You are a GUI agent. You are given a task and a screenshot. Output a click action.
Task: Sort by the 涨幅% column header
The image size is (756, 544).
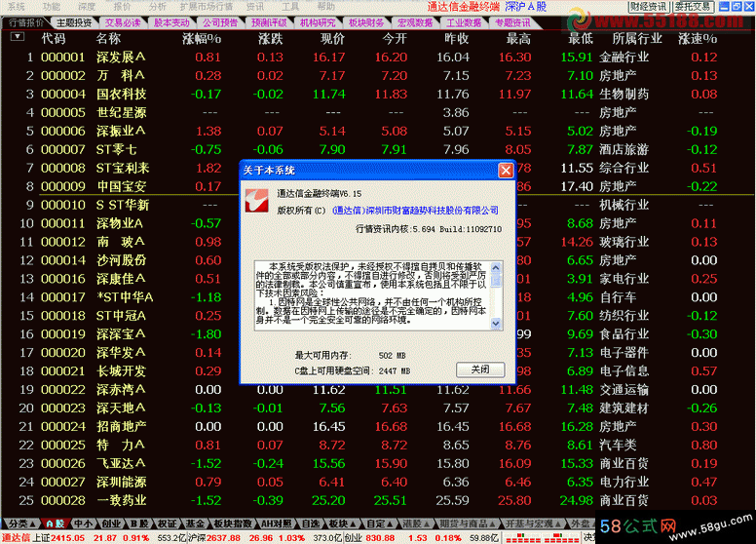(x=202, y=39)
